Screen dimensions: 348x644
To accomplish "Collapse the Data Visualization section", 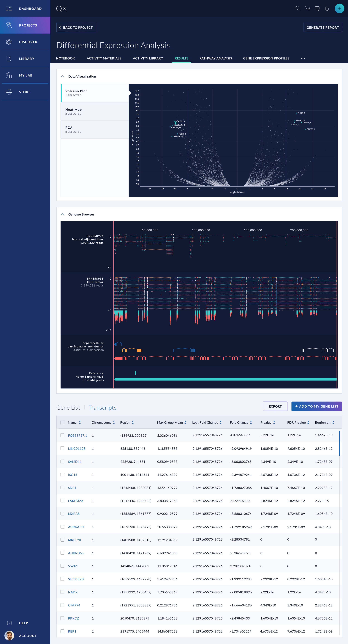I will 63,76.
